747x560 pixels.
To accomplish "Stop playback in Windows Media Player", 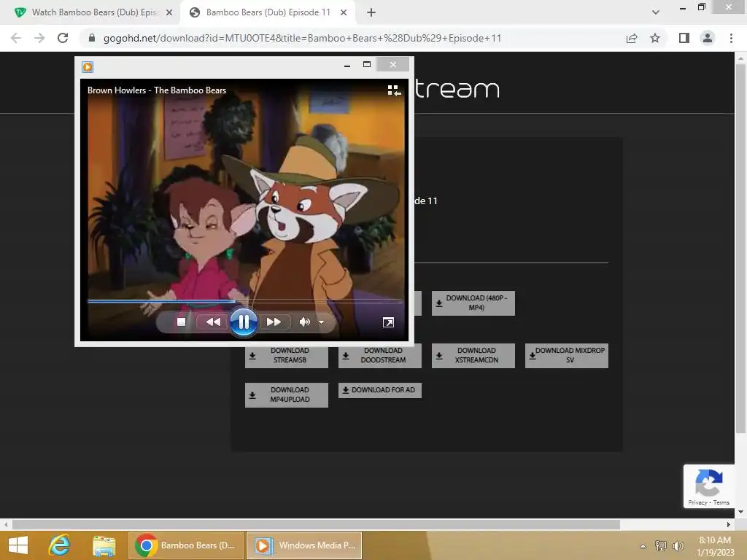I will click(x=181, y=322).
